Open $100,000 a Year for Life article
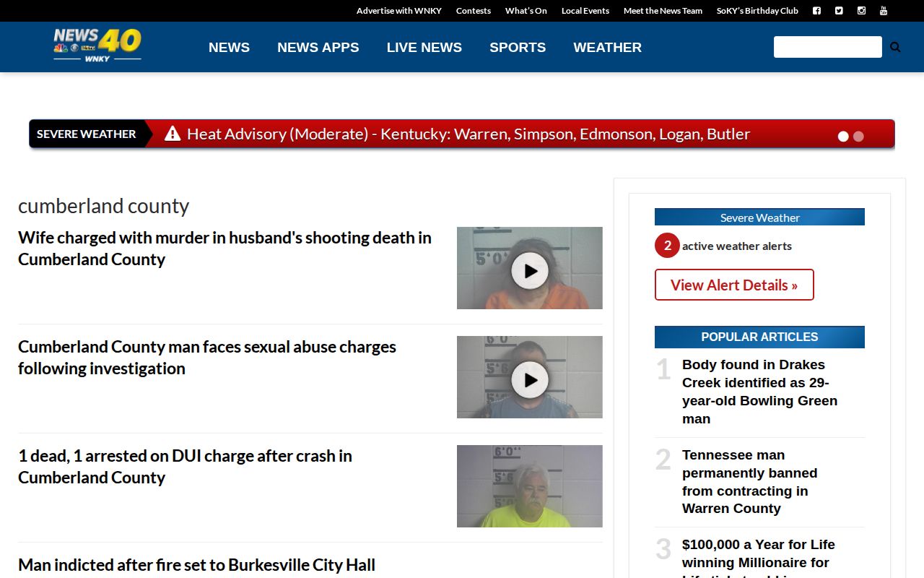Viewport: 924px width, 578px height. [759, 556]
